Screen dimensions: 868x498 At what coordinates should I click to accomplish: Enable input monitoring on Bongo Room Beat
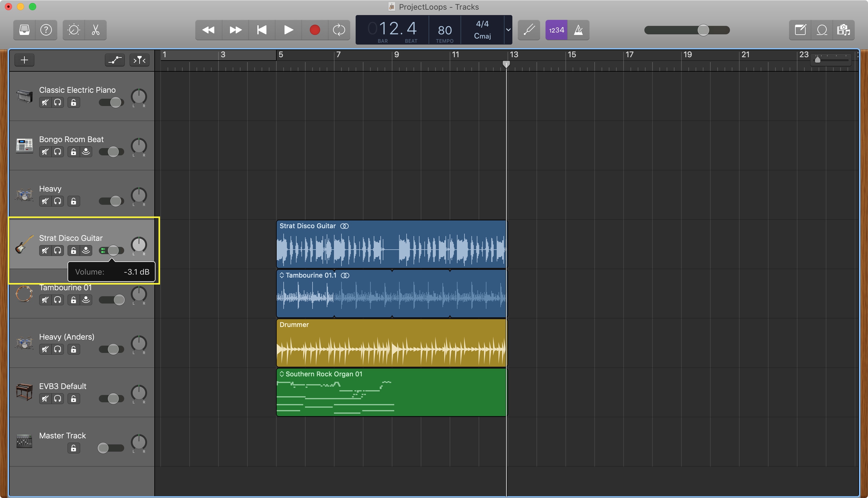(x=86, y=151)
